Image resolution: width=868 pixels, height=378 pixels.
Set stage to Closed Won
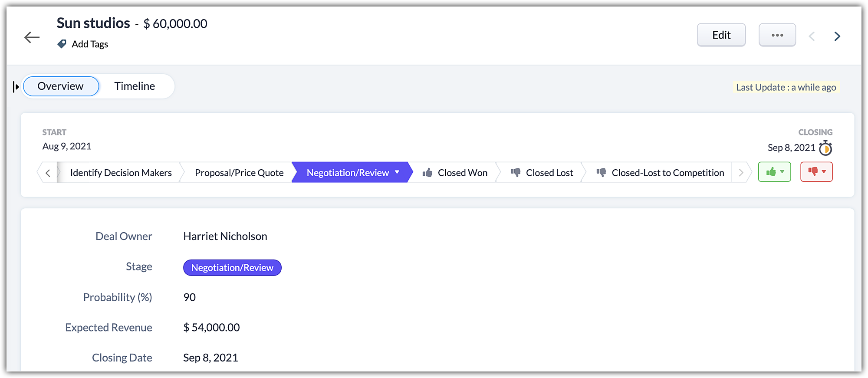pyautogui.click(x=455, y=173)
